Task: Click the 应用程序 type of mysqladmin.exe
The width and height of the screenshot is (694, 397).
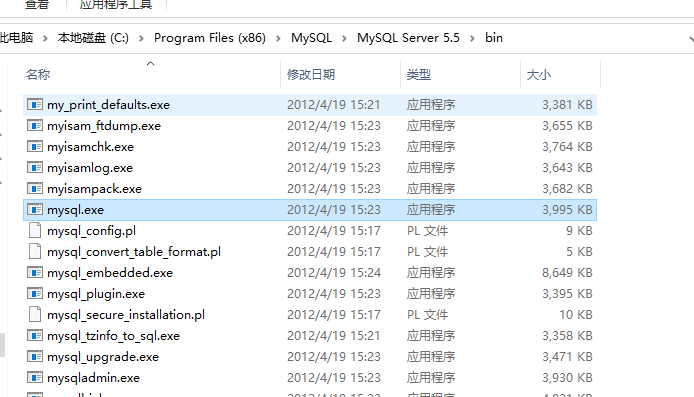Action: pyautogui.click(x=431, y=378)
